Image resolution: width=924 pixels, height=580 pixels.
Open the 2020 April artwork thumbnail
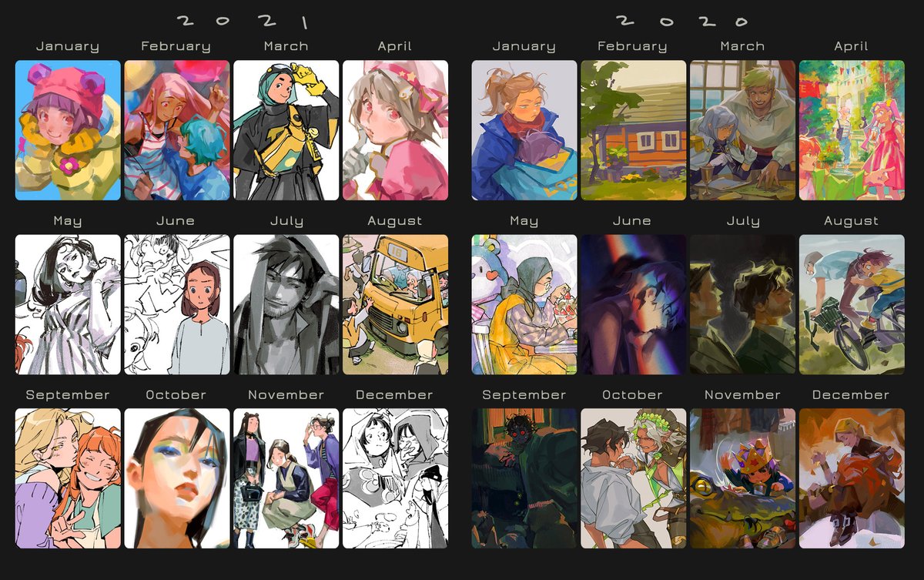(x=852, y=131)
